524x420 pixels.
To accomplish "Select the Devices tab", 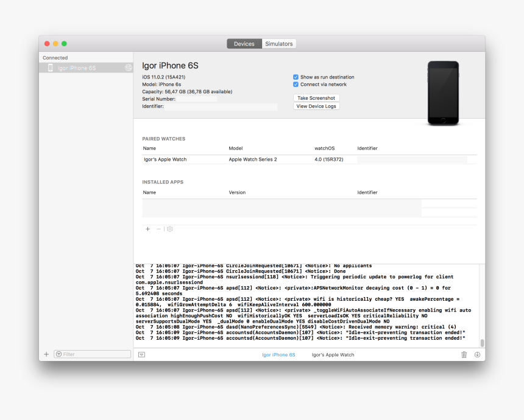I will (244, 44).
